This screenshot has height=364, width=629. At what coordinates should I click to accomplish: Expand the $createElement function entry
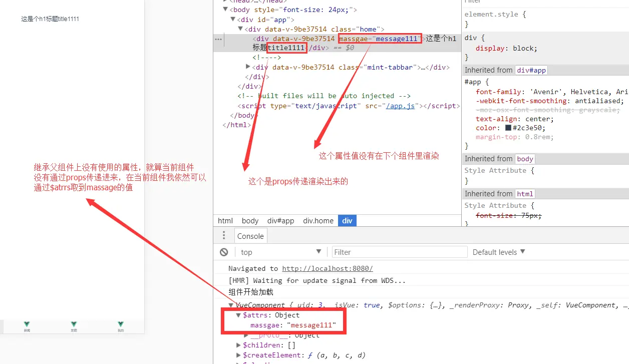click(239, 355)
